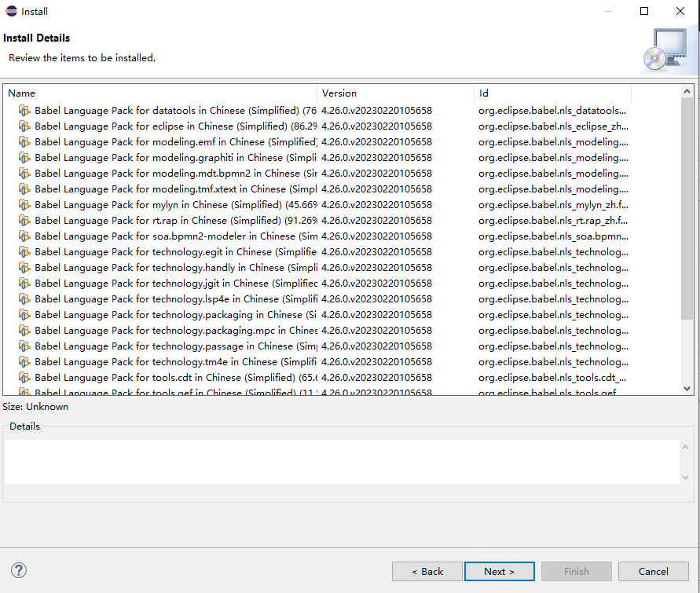Open help with the question mark icon
Viewport: 700px width, 593px height.
19,570
